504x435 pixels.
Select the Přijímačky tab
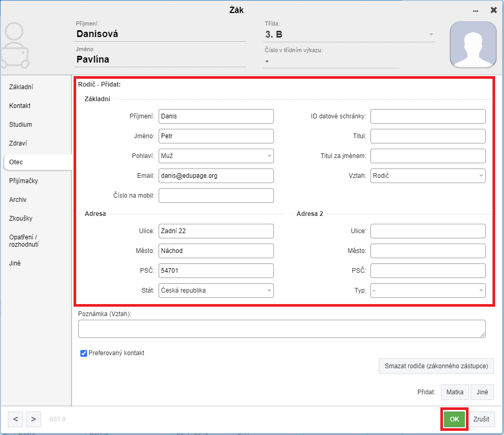tap(23, 181)
